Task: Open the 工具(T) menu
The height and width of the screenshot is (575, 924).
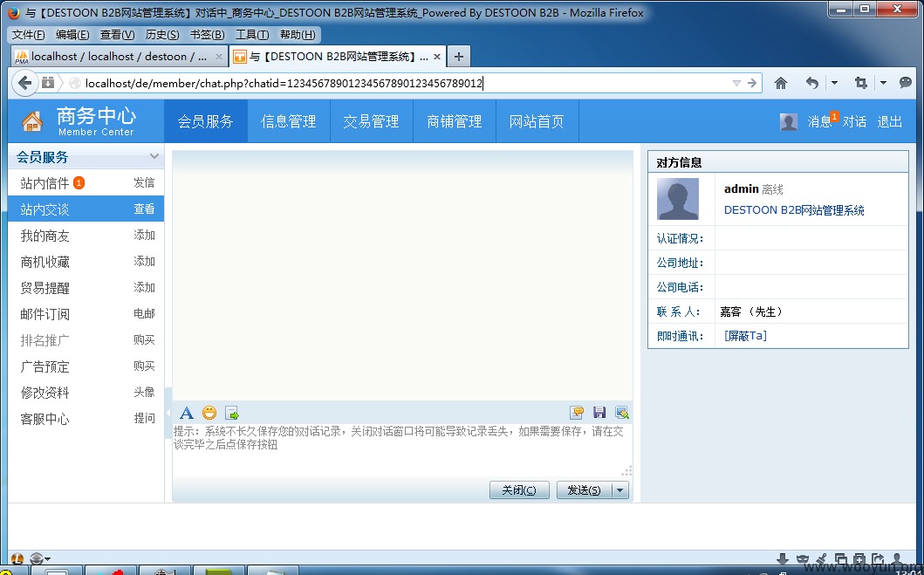Action: (252, 35)
